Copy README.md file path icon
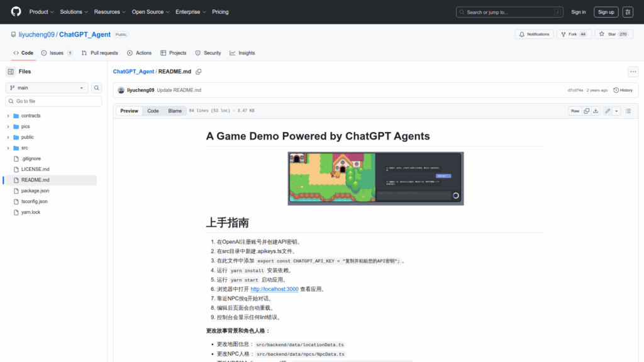 tap(199, 72)
